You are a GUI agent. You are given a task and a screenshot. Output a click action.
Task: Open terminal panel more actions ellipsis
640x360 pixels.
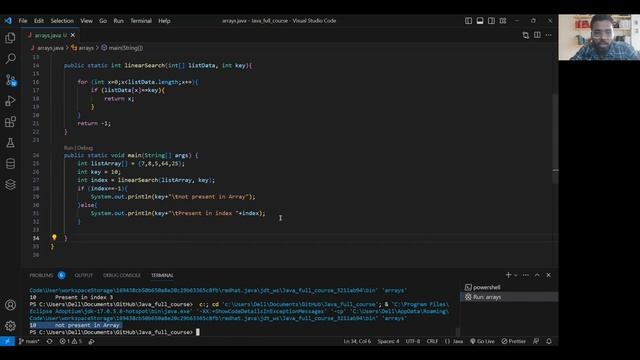526,275
